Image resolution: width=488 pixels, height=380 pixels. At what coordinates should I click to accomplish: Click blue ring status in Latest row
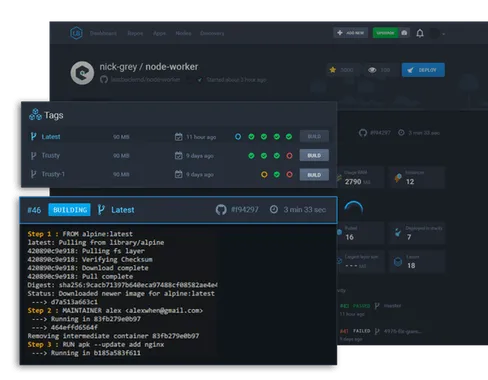click(238, 137)
